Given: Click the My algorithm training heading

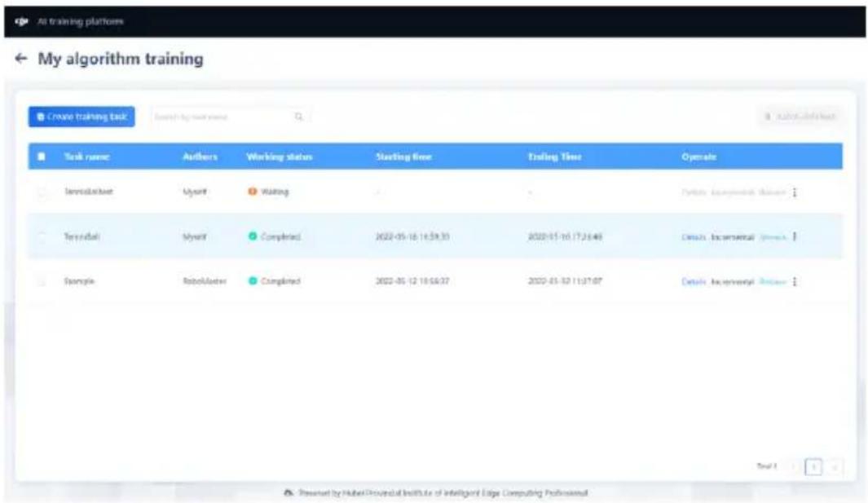Looking at the screenshot, I should [x=121, y=59].
